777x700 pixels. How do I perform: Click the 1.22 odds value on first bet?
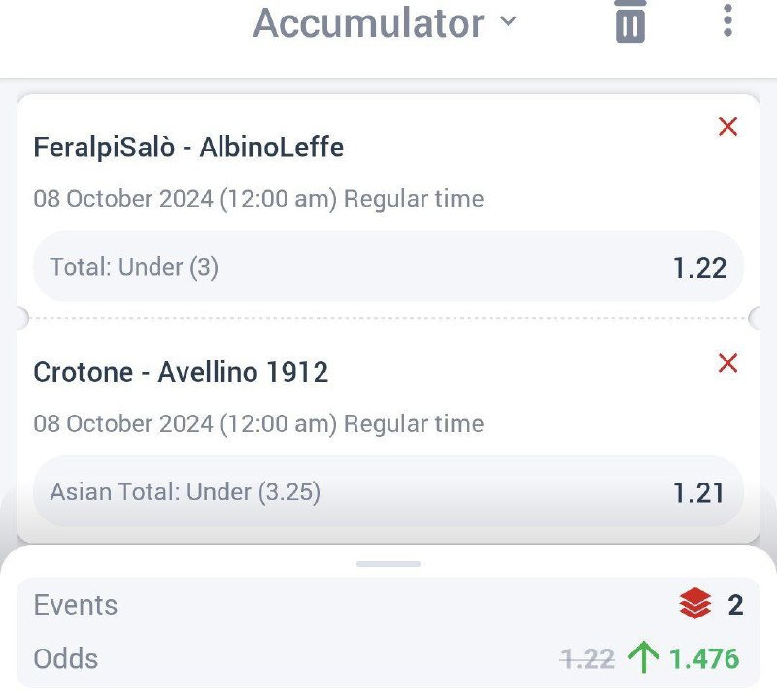pos(699,268)
